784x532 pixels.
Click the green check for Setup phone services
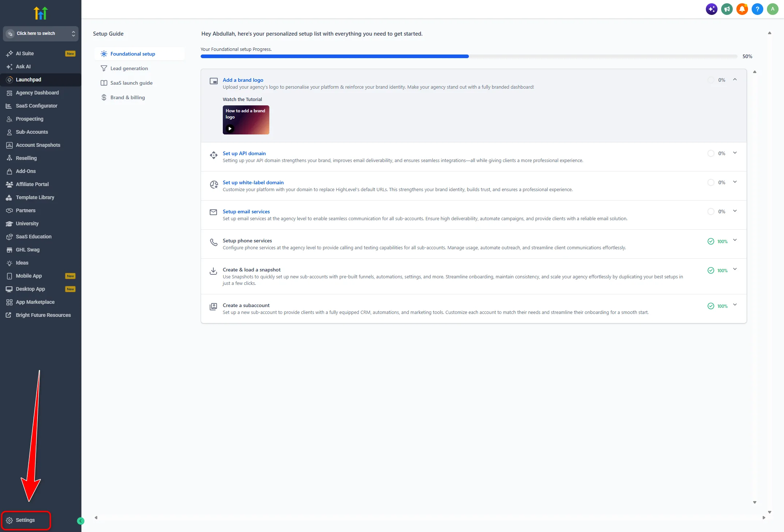point(711,241)
